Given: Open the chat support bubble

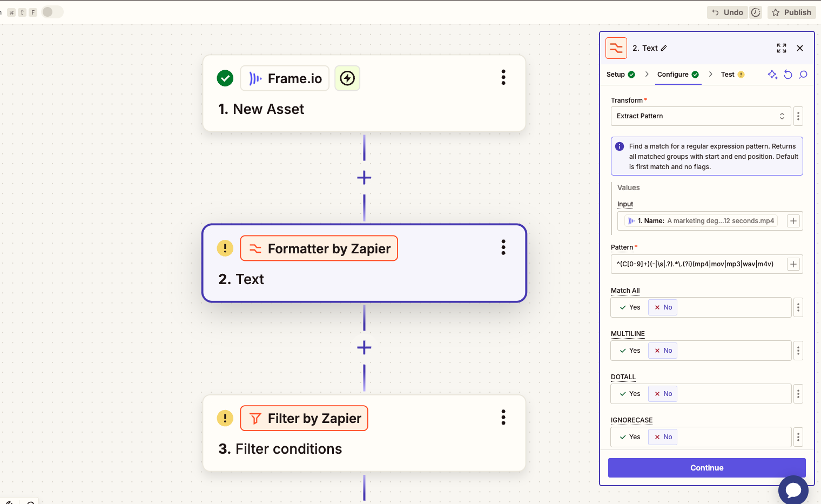Looking at the screenshot, I should pyautogui.click(x=793, y=490).
